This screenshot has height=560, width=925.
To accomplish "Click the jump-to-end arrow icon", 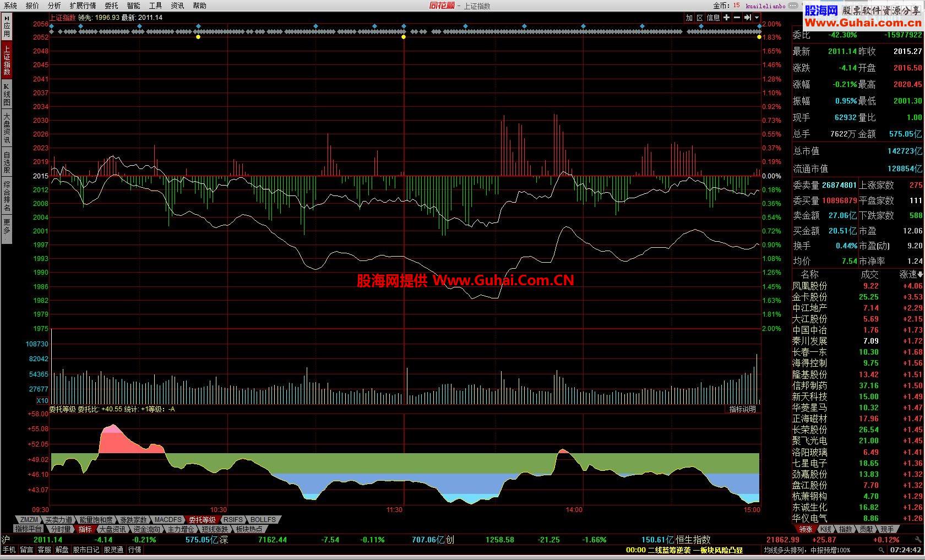I will click(748, 18).
